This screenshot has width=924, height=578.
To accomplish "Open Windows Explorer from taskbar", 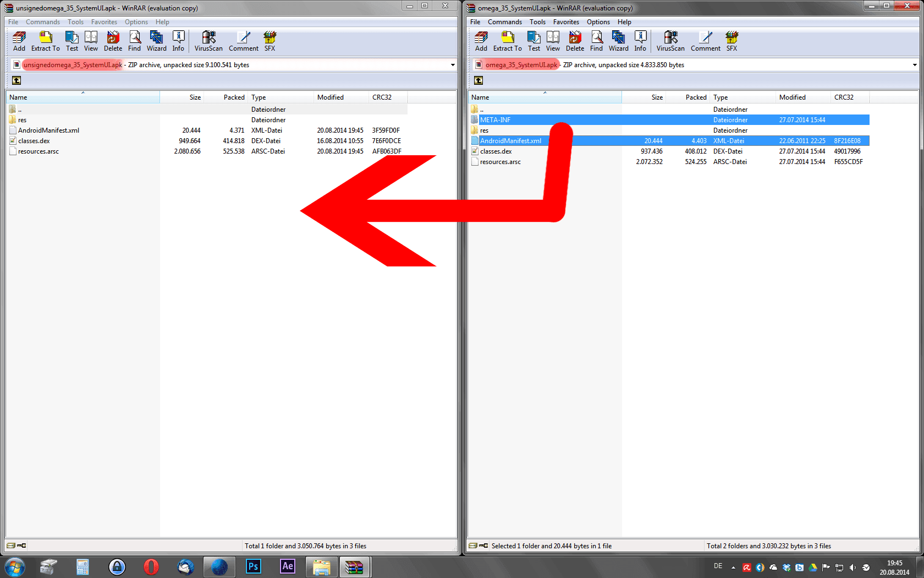I will pyautogui.click(x=322, y=567).
